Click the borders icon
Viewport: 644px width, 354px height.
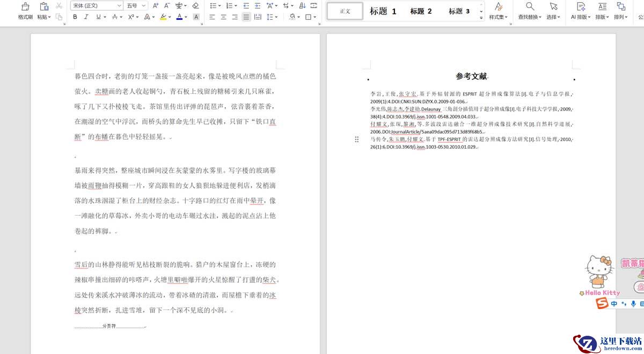(x=309, y=17)
